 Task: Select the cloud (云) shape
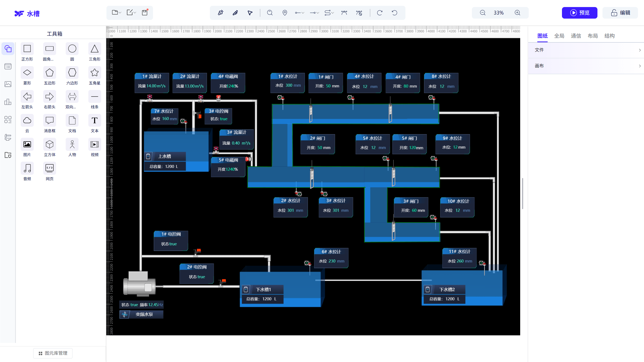(27, 124)
